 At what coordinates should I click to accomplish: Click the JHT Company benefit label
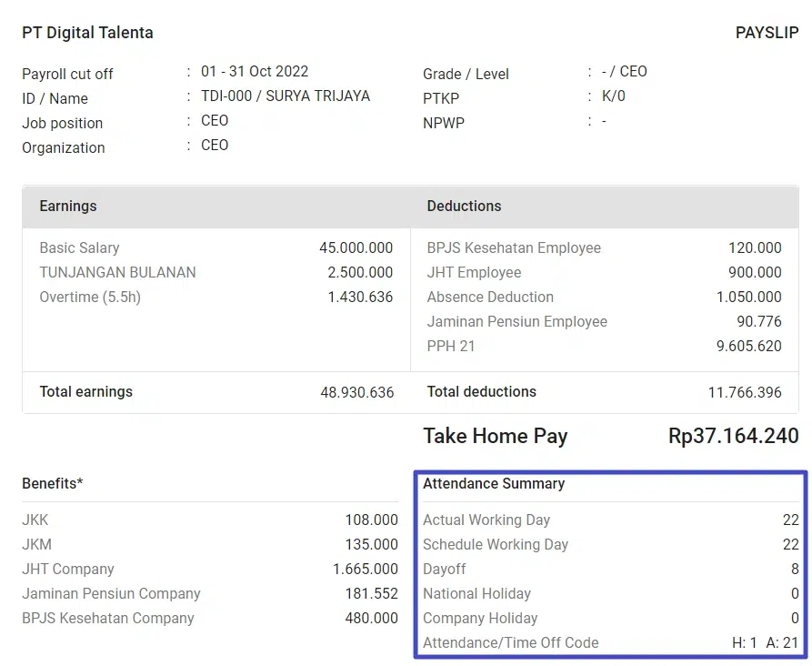tap(68, 569)
